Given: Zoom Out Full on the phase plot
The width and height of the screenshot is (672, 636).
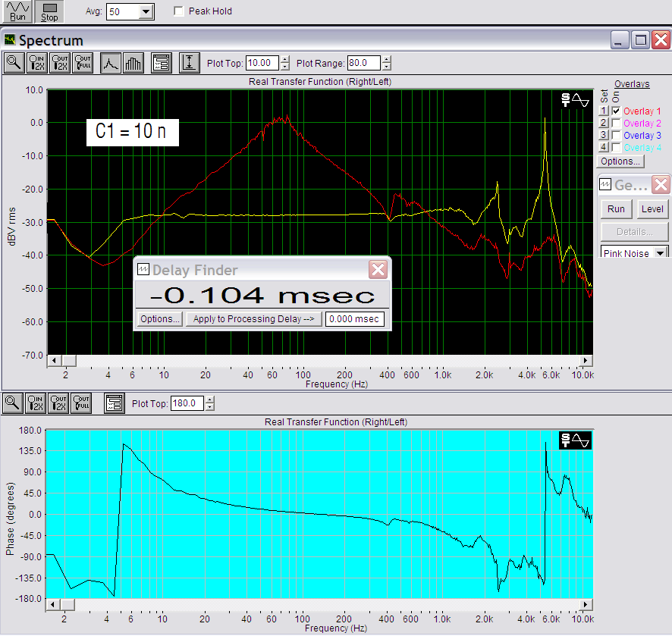Looking at the screenshot, I should coord(81,403).
